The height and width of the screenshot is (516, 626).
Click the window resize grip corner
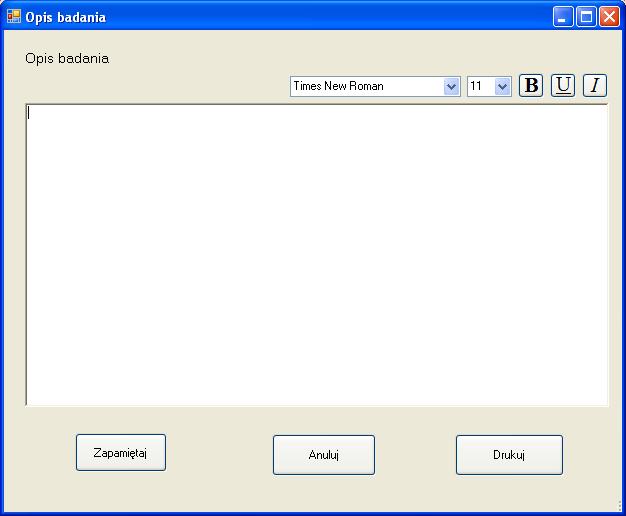coord(619,506)
